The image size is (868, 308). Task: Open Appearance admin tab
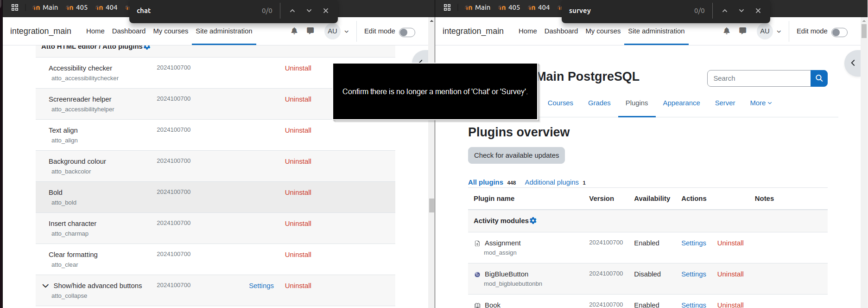pos(681,103)
